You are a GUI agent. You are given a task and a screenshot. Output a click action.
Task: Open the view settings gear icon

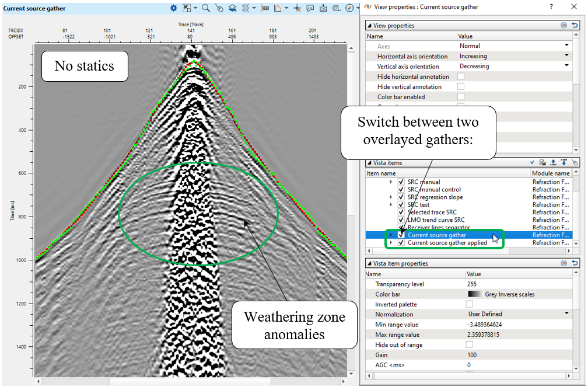(x=173, y=8)
